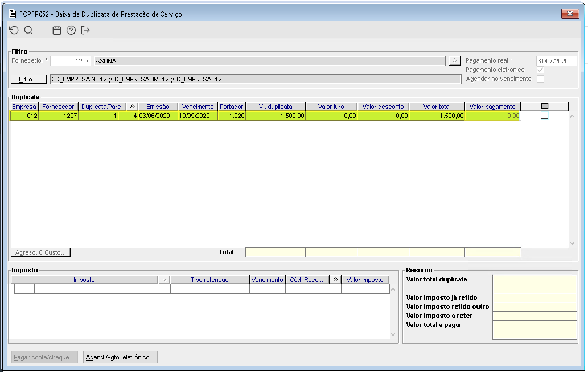Screen dimensions: 588x372
Task: Click the Emissão column header
Action: click(158, 106)
